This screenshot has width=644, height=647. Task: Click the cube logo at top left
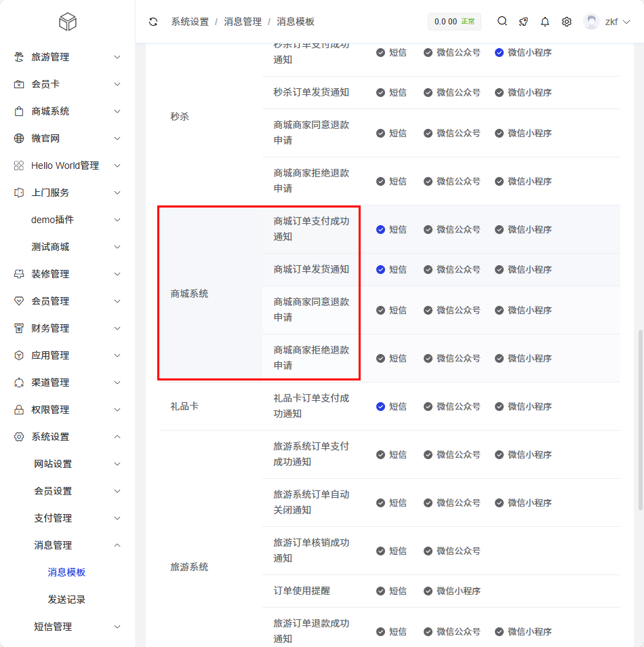(68, 22)
